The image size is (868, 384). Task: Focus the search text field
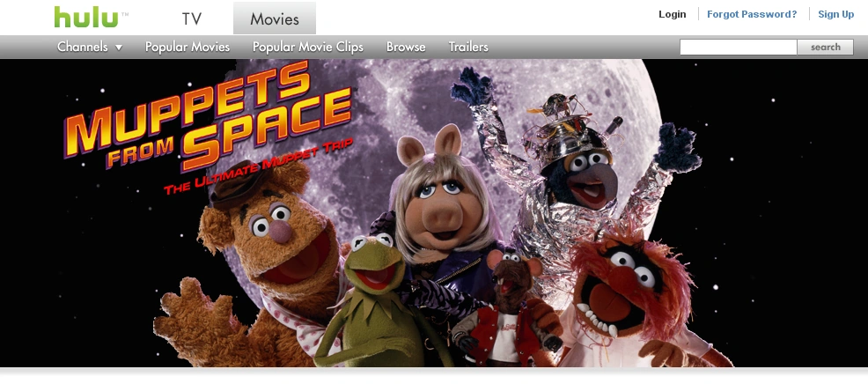coord(739,47)
